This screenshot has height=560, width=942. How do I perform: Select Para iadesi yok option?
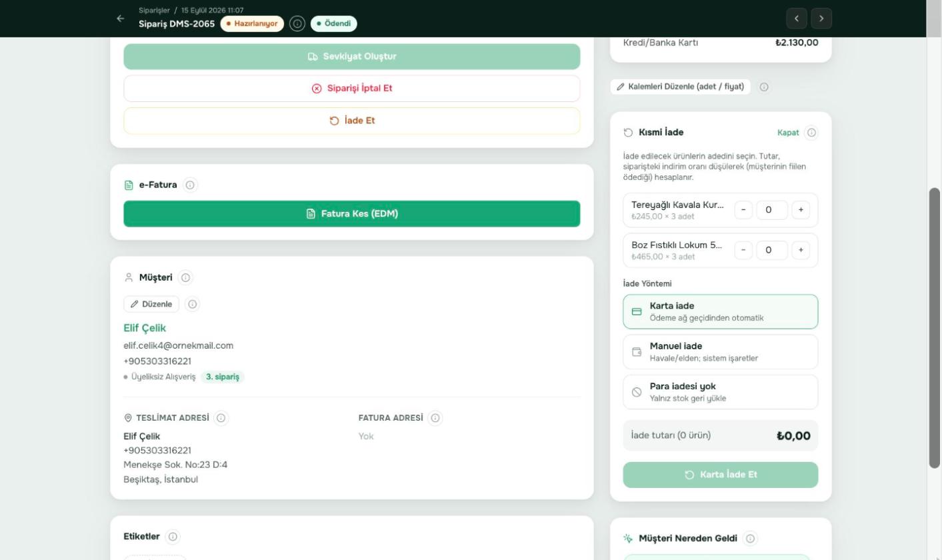(x=721, y=392)
